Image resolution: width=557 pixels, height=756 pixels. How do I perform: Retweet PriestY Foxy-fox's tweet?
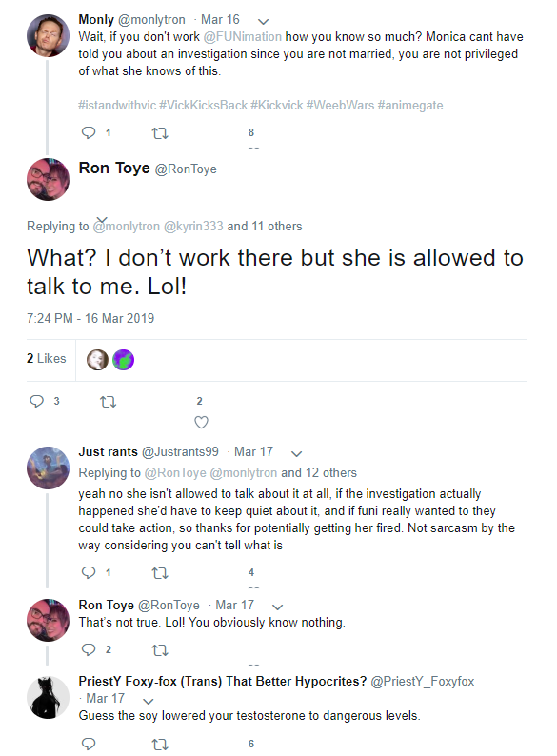click(x=160, y=745)
